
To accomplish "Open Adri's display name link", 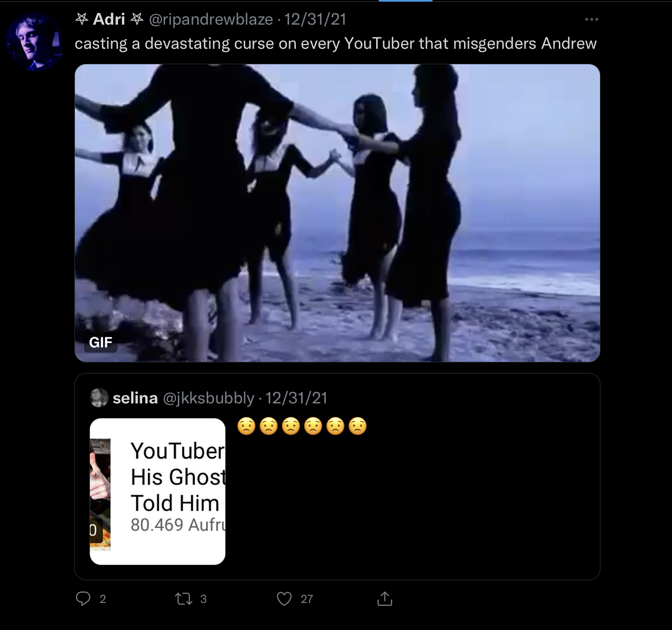I will (109, 19).
